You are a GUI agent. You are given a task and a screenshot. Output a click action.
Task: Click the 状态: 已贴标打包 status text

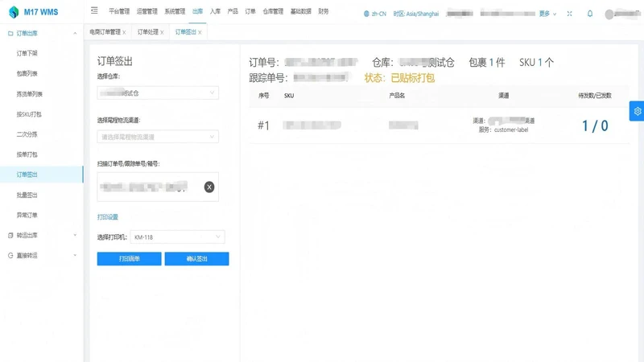[x=399, y=77]
